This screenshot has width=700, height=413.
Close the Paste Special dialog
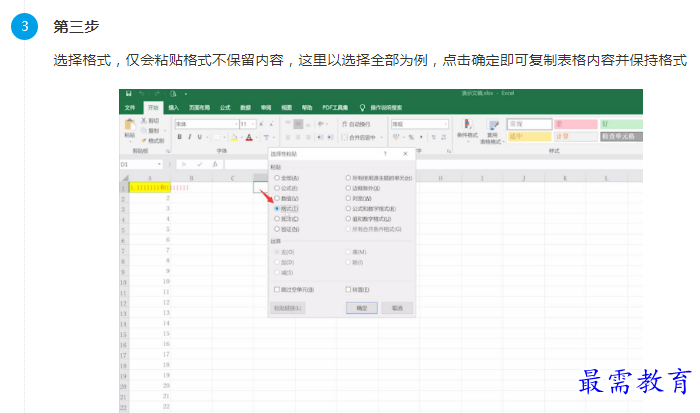point(405,154)
